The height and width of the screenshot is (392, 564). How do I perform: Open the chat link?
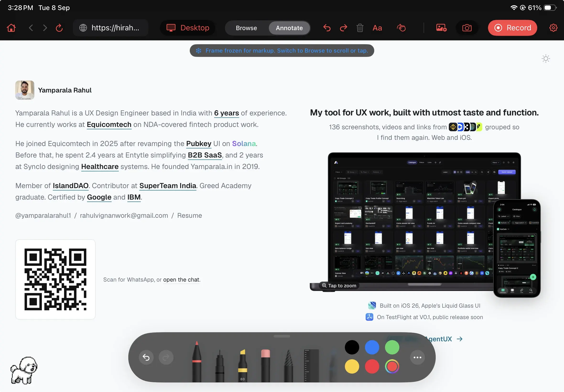pos(181,279)
